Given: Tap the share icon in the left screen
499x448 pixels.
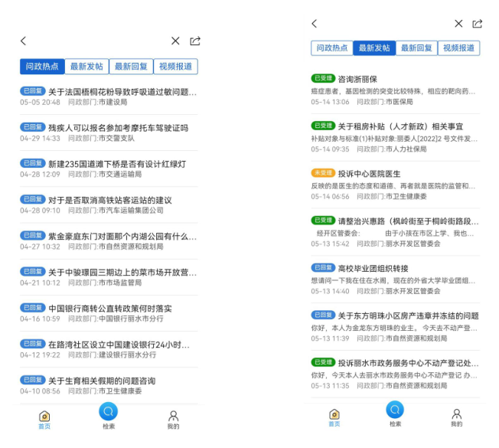Looking at the screenshot, I should [x=195, y=41].
